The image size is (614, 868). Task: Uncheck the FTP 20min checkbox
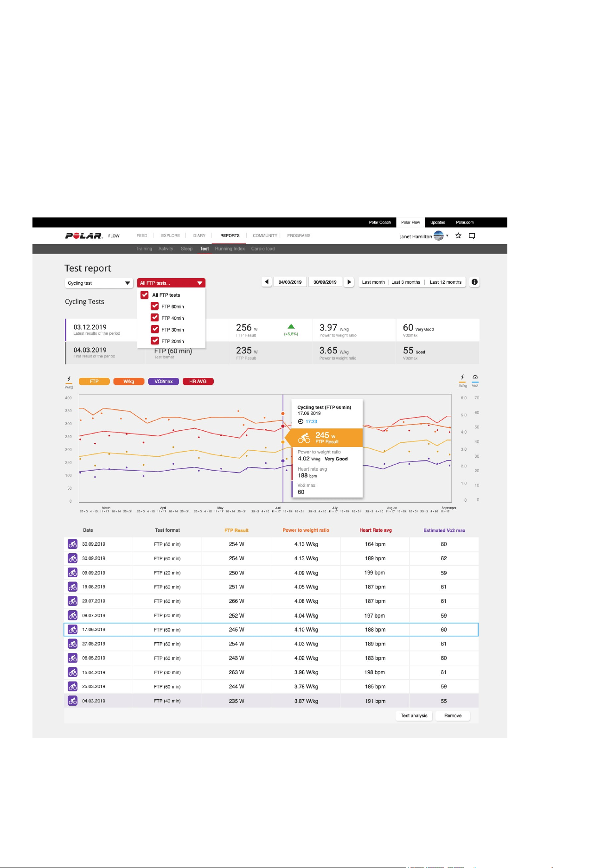tap(155, 341)
